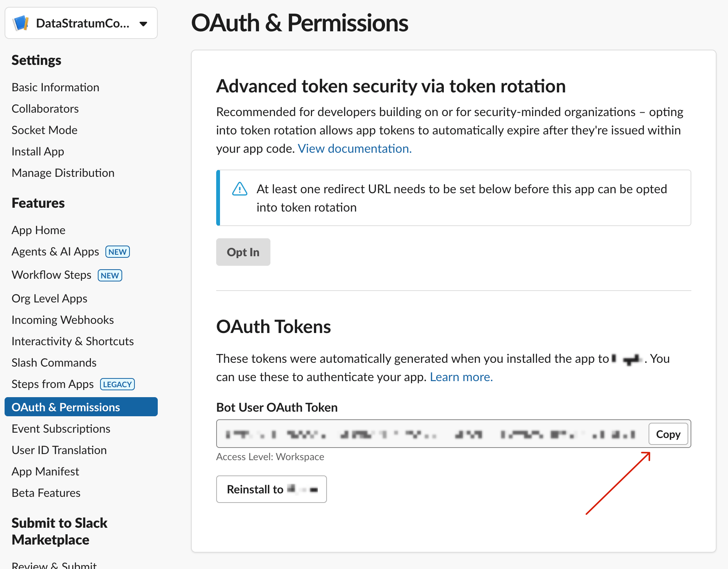Go to Workflow Steps feature
Viewport: 728px width, 569px height.
click(52, 275)
